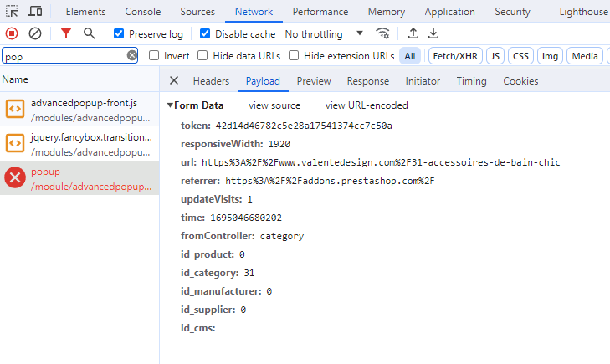Select the Network panel tab

click(254, 12)
